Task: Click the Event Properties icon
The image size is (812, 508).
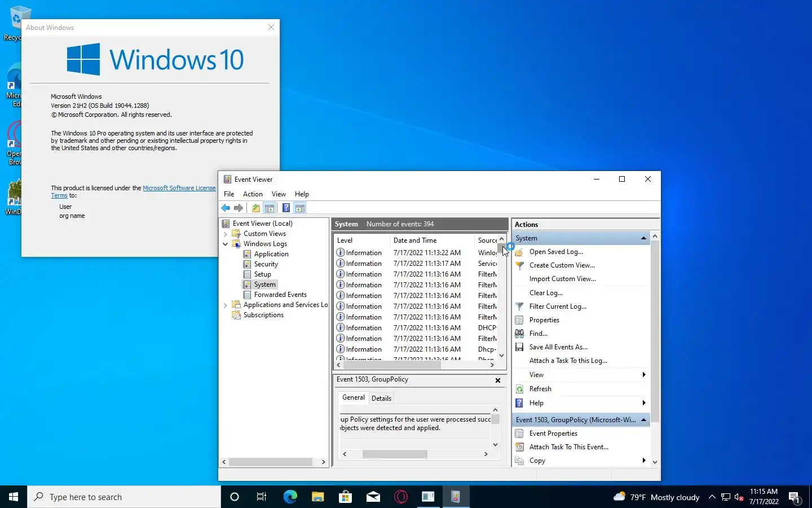Action: pyautogui.click(x=519, y=433)
